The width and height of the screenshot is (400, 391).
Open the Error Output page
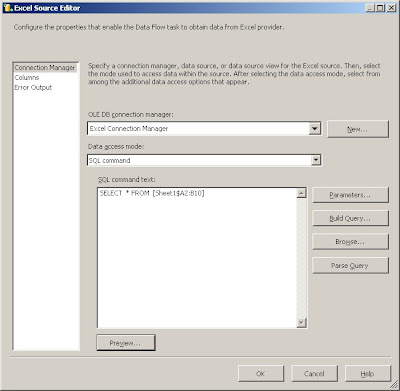(x=33, y=88)
